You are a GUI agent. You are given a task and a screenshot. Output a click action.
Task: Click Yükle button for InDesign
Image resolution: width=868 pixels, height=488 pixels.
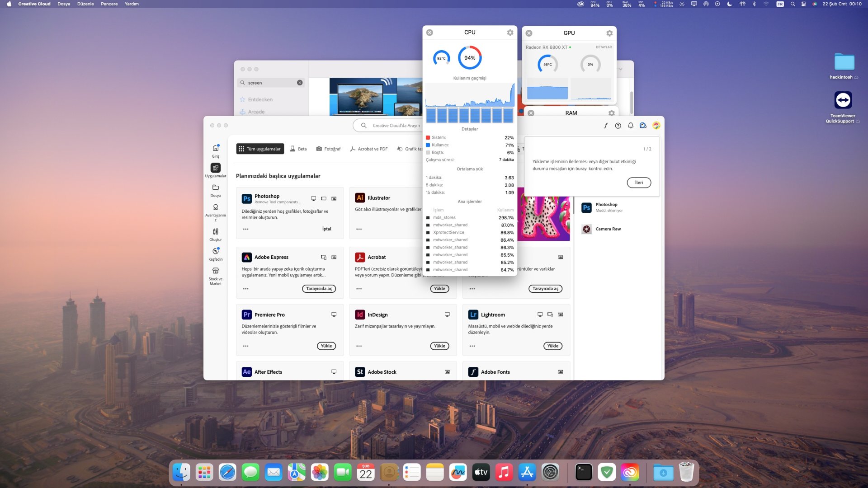[x=439, y=346]
